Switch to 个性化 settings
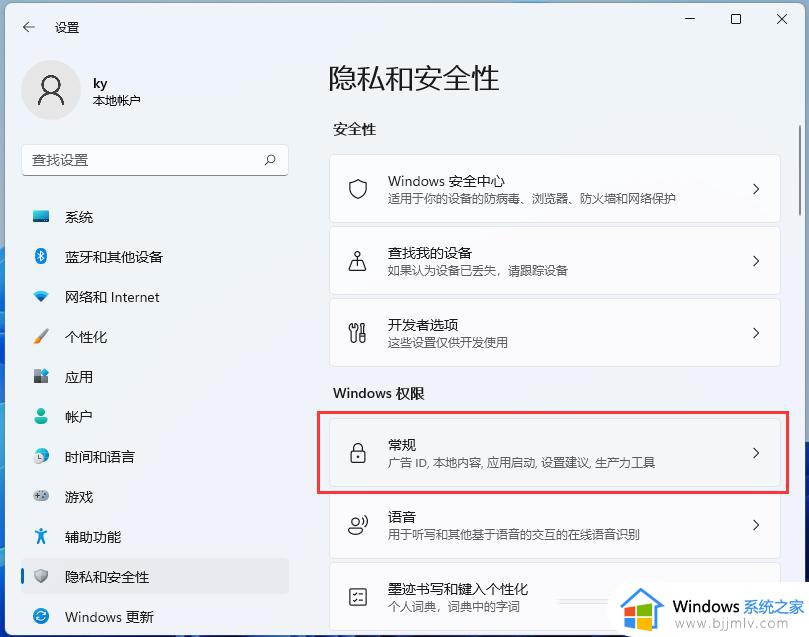The height and width of the screenshot is (637, 809). [x=155, y=336]
